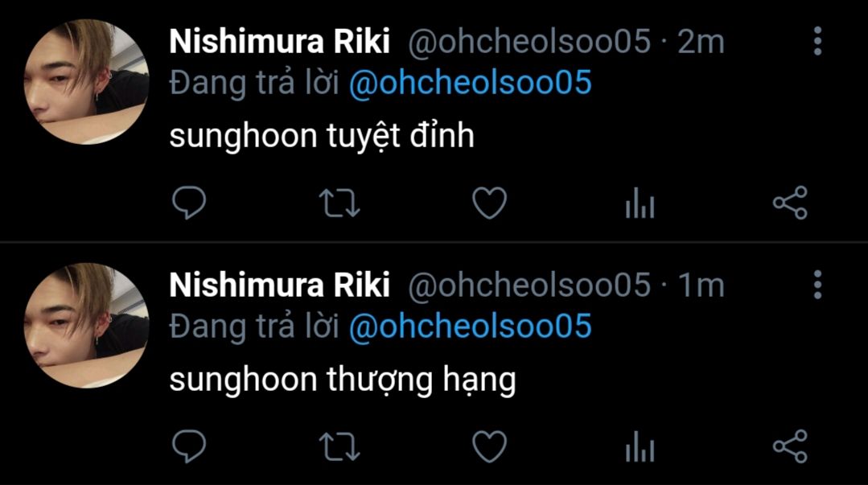The height and width of the screenshot is (485, 868).
Task: Share the "sunghoon thượng hạng" tweet
Action: click(789, 446)
